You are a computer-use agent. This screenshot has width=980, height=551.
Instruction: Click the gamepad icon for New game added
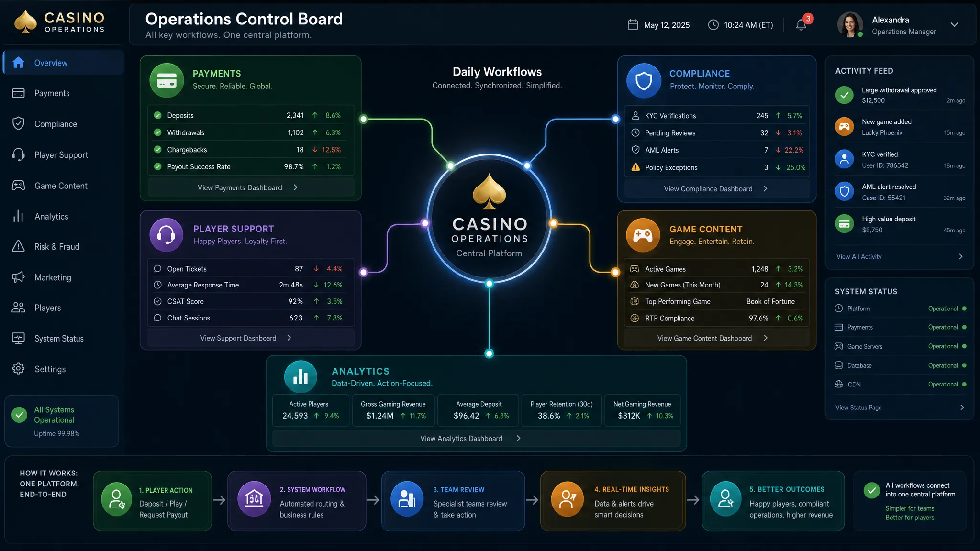(845, 127)
